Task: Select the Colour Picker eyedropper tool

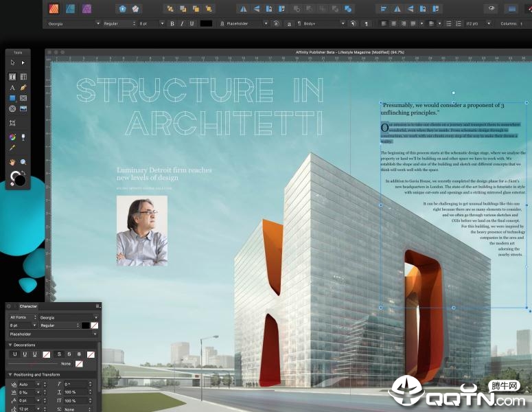Action: pos(12,148)
